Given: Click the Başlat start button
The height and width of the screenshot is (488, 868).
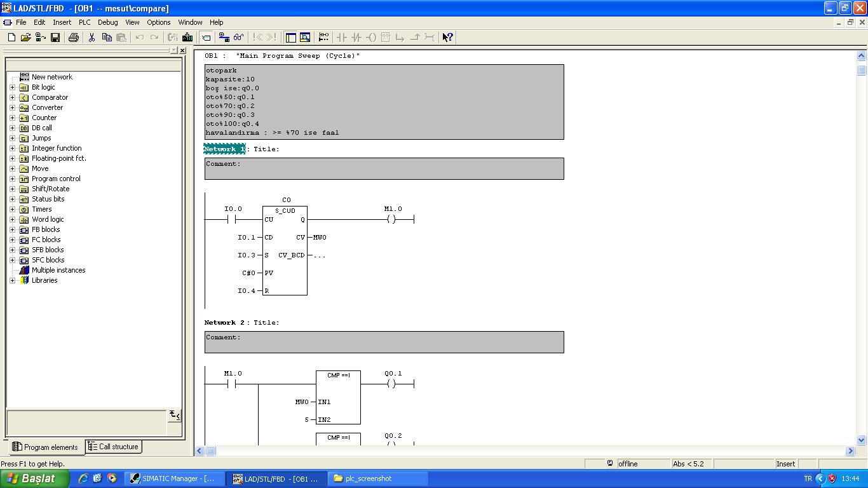Looking at the screenshot, I should click(34, 478).
